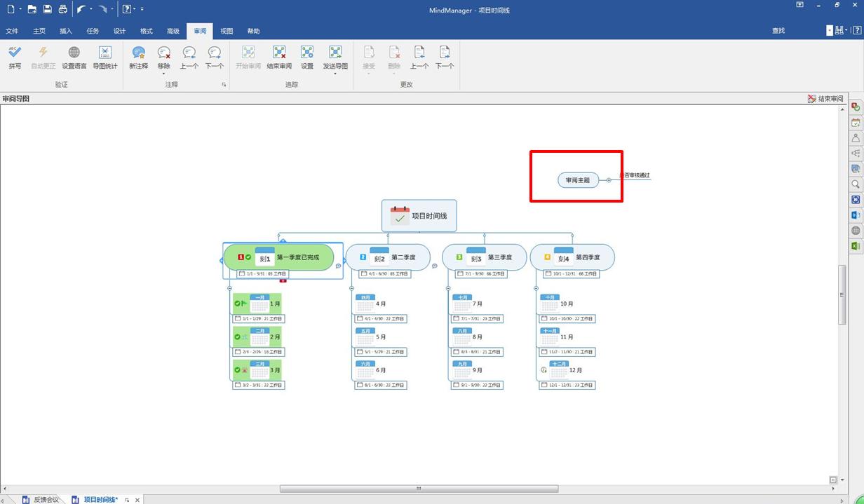The image size is (864, 504).
Task: Add a 新注释 comment
Action: [138, 57]
